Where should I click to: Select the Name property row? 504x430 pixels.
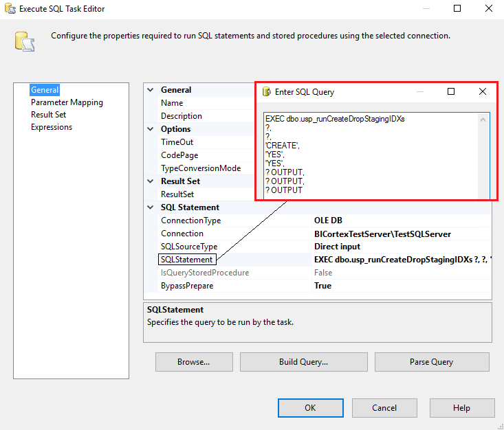point(206,103)
